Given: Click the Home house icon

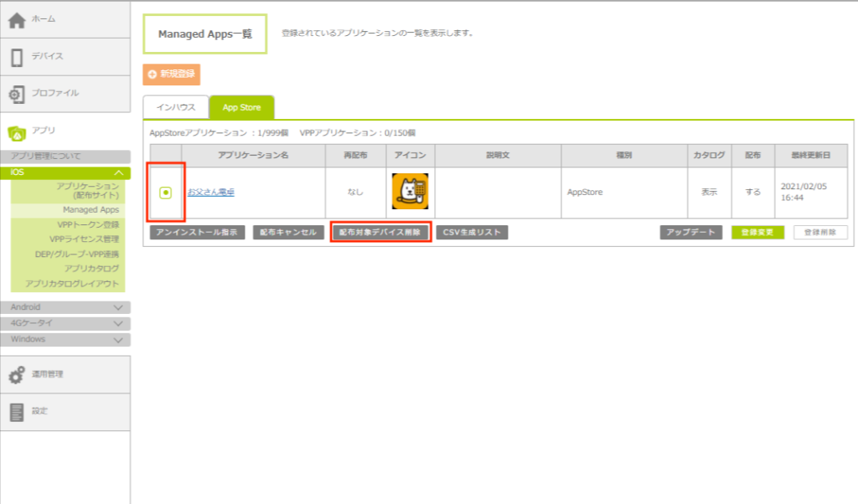Looking at the screenshot, I should tap(17, 20).
